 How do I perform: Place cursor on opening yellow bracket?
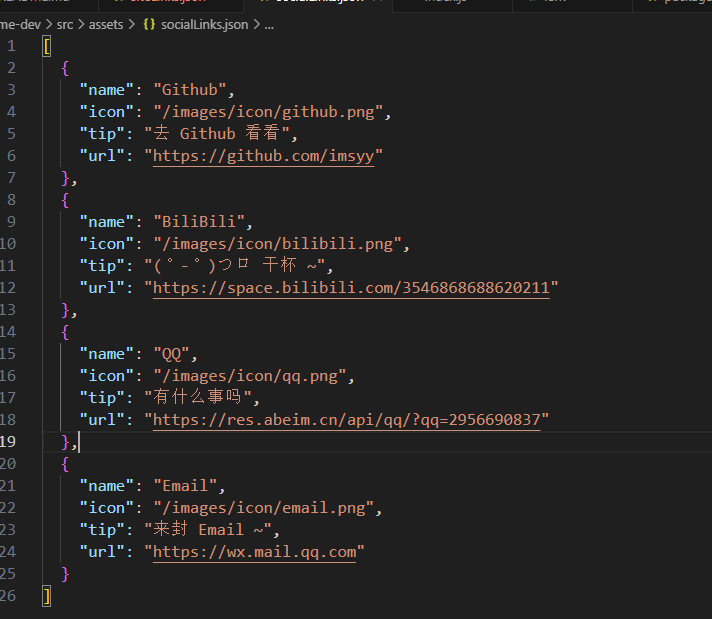[x=46, y=47]
